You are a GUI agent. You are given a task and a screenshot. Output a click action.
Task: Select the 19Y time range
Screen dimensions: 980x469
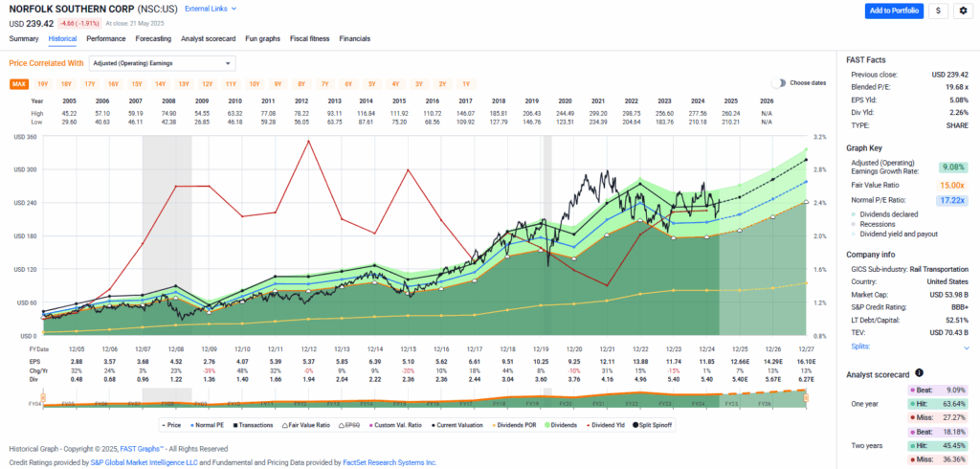click(x=42, y=84)
